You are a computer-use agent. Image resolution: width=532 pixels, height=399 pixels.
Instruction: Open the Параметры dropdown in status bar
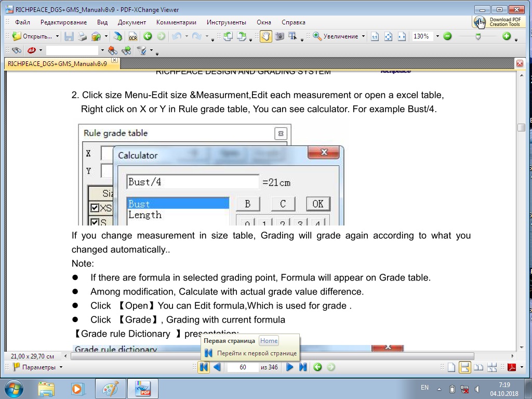click(x=61, y=367)
